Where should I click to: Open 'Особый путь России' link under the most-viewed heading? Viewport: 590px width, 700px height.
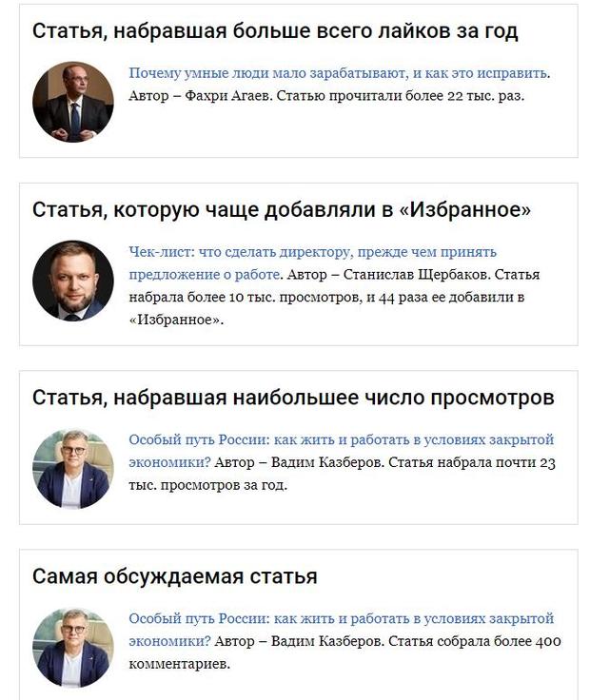pos(342,439)
